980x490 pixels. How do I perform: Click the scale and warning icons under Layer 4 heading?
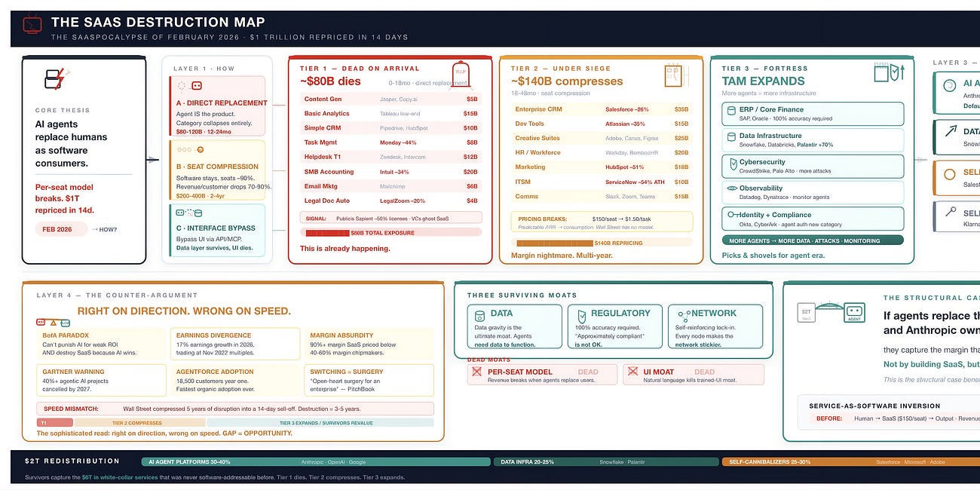coord(52,322)
